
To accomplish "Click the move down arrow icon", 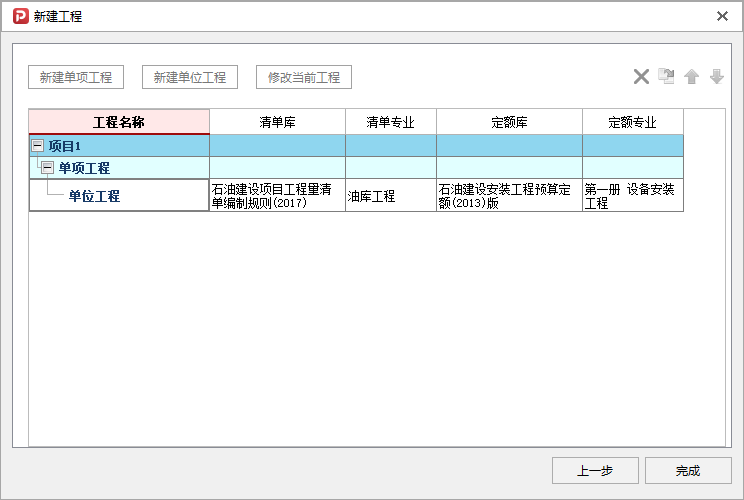I will [716, 77].
